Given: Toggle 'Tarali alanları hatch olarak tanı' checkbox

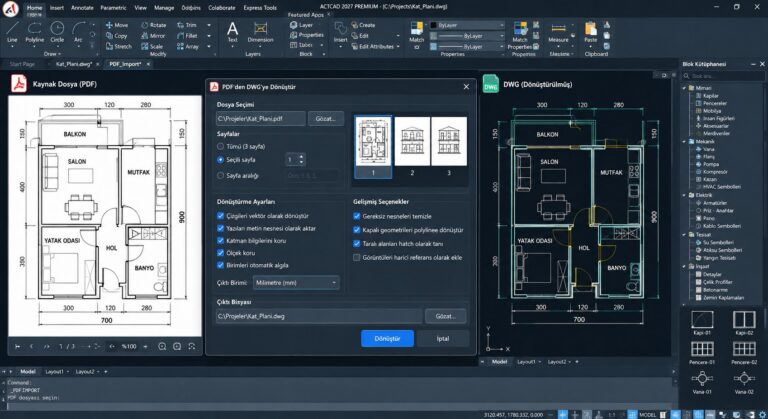Looking at the screenshot, I should click(357, 244).
